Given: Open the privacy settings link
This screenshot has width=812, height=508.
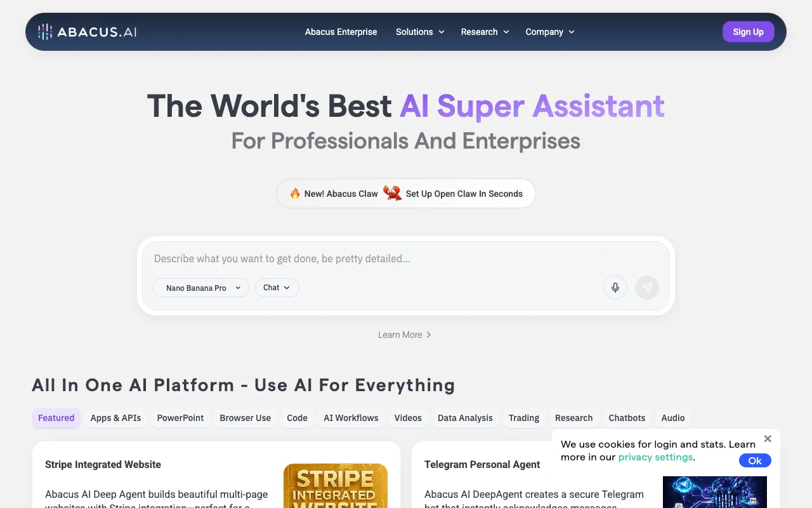Looking at the screenshot, I should [655, 457].
